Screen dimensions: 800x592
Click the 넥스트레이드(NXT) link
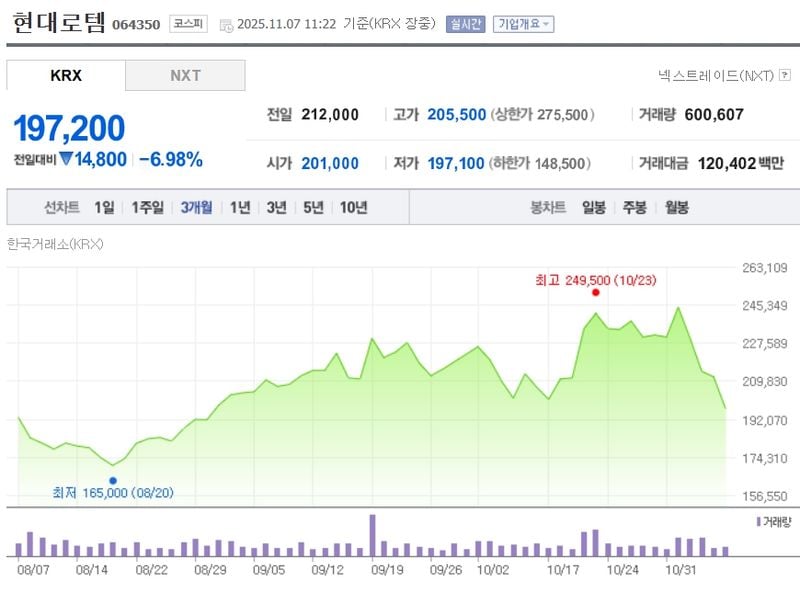point(716,75)
